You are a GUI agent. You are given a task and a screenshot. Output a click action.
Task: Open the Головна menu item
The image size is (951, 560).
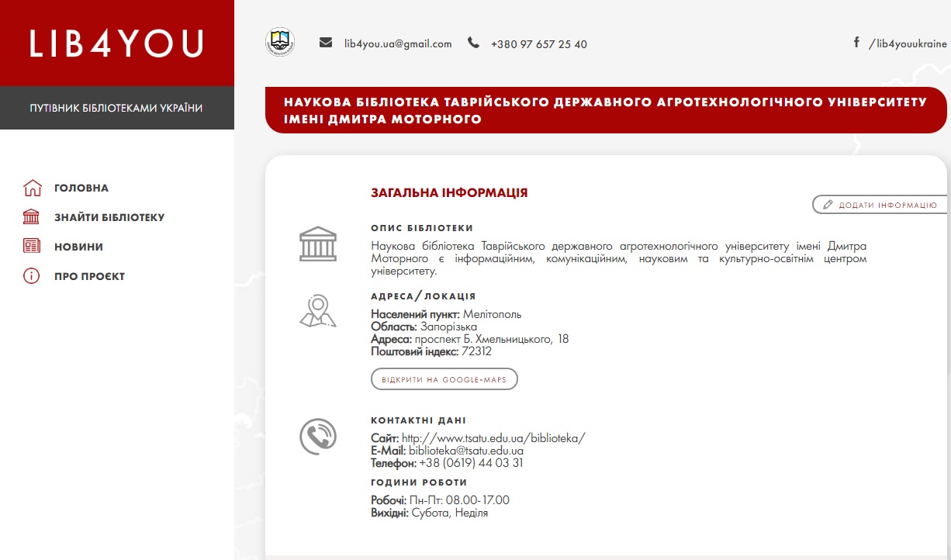[81, 188]
